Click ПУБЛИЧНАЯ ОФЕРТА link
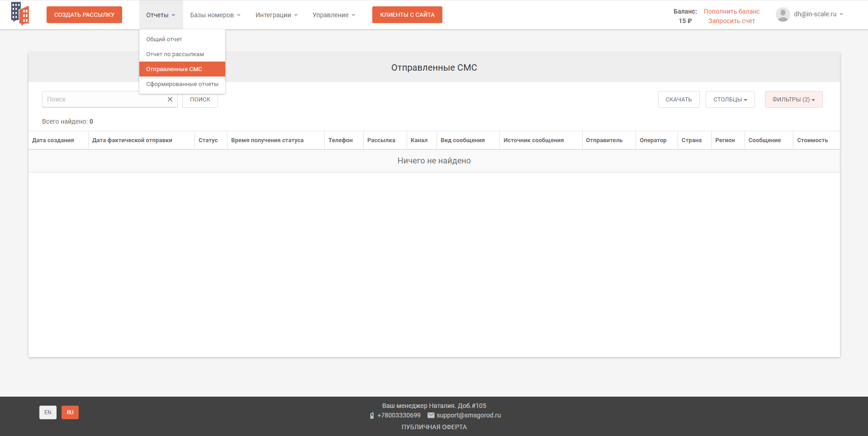Screen dimensions: 868x436 click(434, 427)
